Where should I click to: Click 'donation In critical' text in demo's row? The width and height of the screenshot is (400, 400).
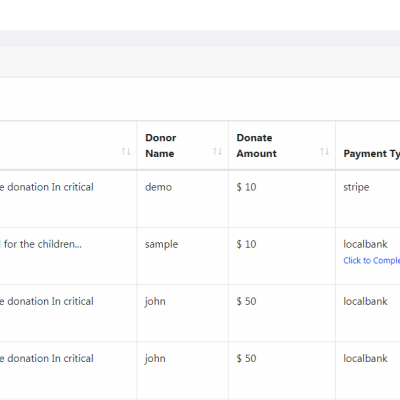50,187
